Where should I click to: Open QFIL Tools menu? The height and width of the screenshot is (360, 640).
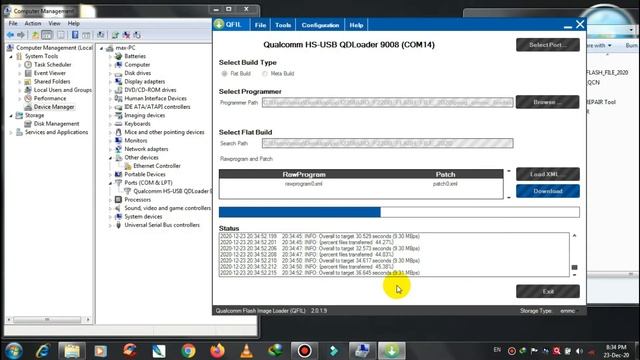coord(283,25)
